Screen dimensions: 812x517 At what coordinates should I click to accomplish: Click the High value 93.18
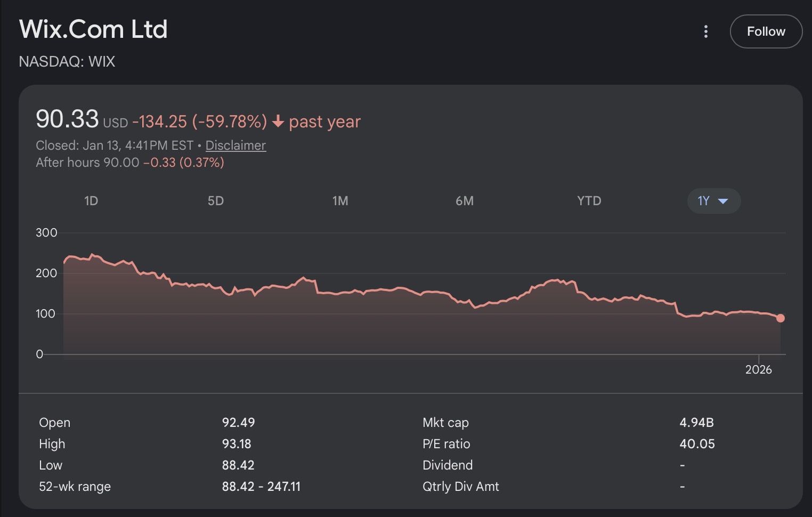(237, 444)
